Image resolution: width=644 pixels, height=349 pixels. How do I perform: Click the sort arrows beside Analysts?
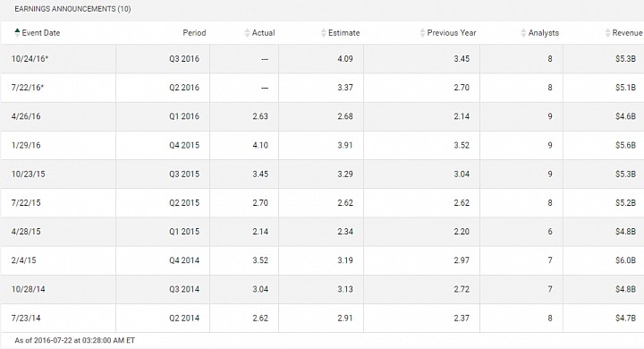(523, 33)
